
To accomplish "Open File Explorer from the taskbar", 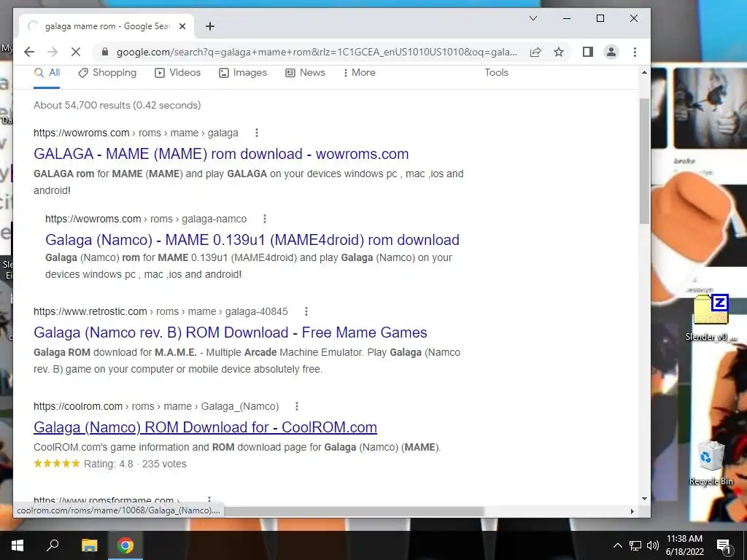I will [x=89, y=545].
